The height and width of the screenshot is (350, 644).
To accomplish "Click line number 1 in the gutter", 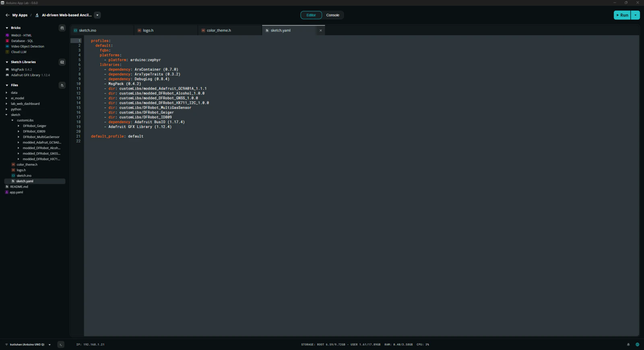I will coord(79,41).
